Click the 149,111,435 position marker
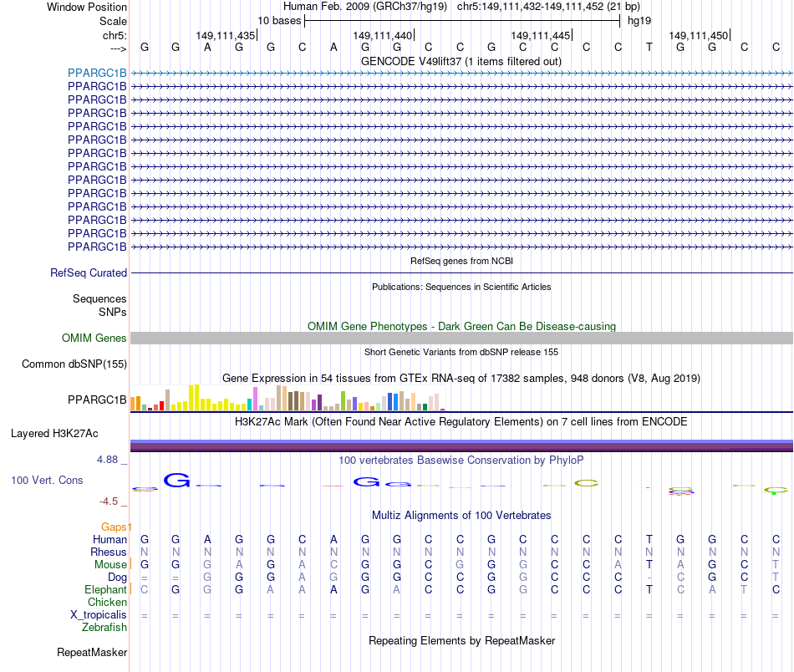The image size is (794, 672). pos(226,35)
